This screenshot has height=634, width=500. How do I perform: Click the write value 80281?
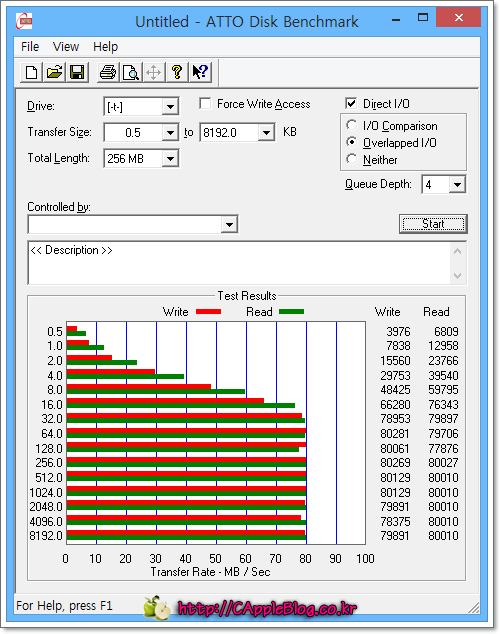(x=395, y=433)
